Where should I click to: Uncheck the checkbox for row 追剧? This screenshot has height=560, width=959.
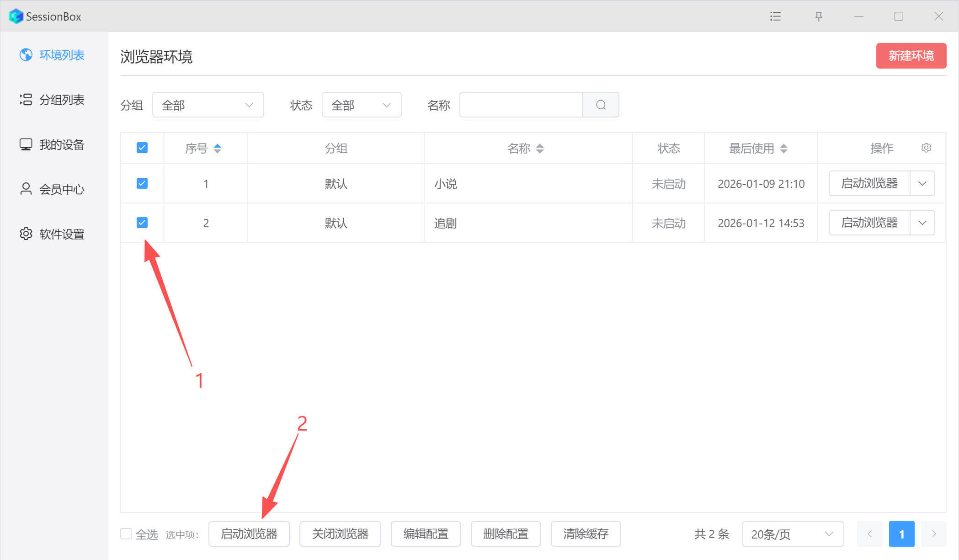click(142, 223)
